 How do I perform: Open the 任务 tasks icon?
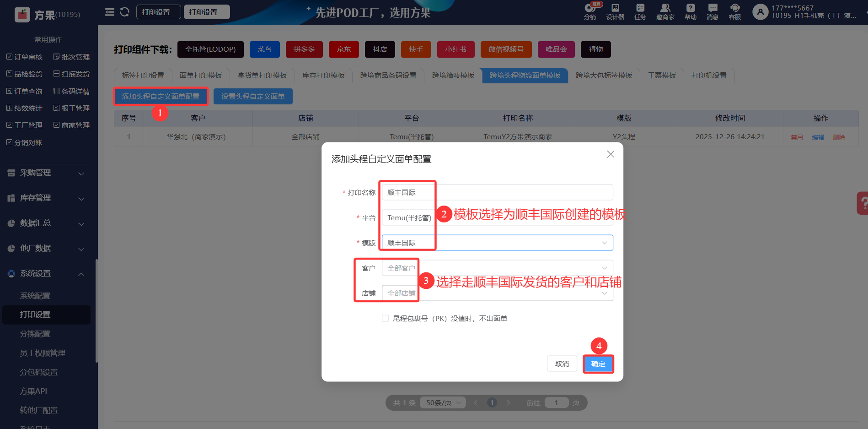[x=640, y=12]
